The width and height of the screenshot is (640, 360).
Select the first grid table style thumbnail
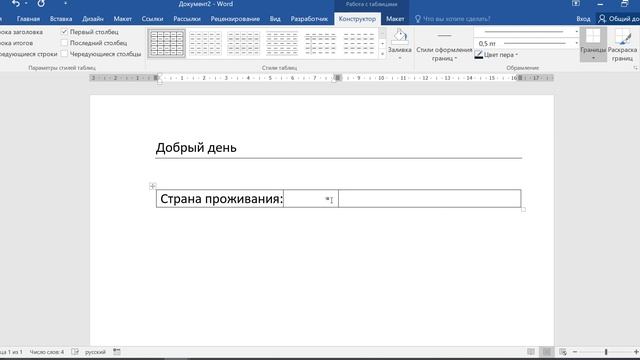tap(167, 43)
